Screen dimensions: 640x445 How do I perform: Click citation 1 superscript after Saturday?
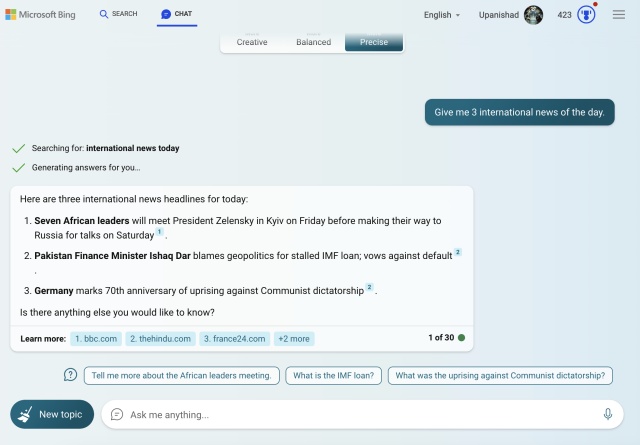point(159,232)
